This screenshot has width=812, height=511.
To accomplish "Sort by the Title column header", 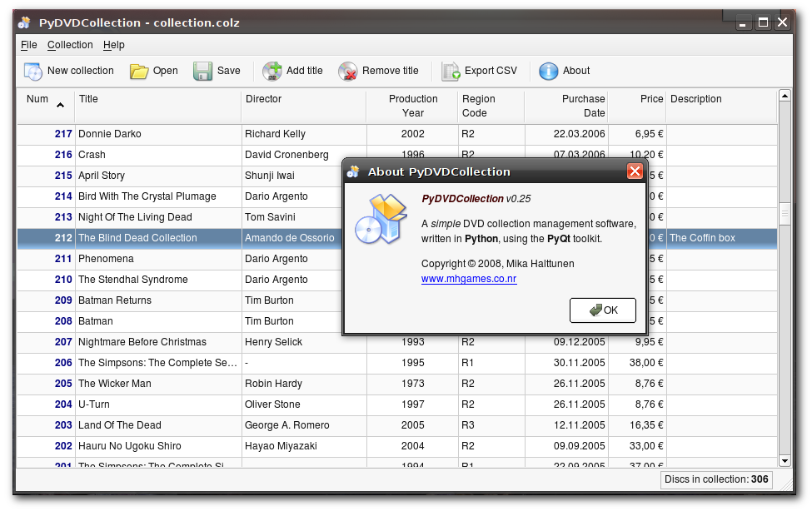I will point(158,106).
